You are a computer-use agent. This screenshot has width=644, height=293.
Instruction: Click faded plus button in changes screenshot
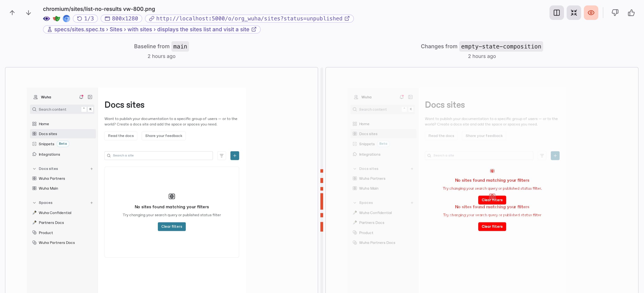(x=555, y=156)
